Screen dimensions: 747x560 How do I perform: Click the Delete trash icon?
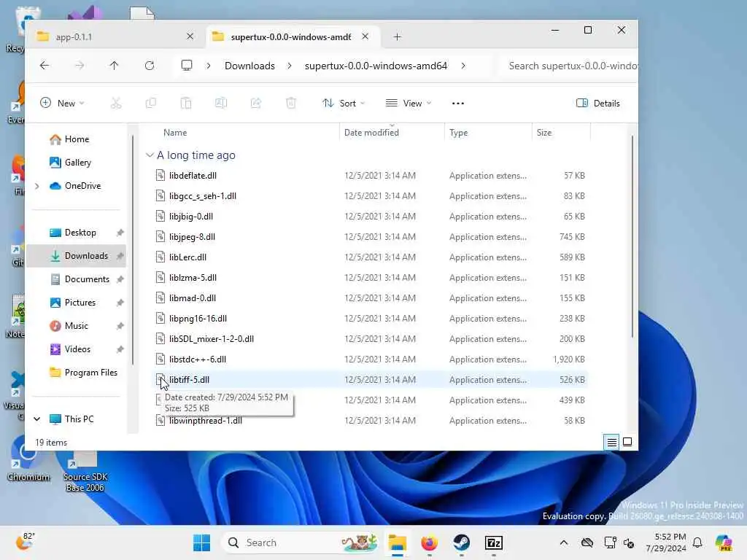(x=291, y=104)
